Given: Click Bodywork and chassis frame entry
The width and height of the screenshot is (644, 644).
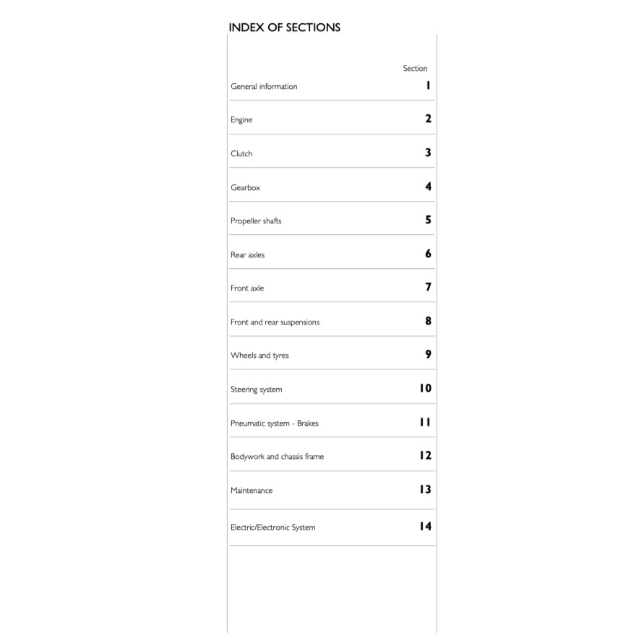Looking at the screenshot, I should (x=277, y=457).
